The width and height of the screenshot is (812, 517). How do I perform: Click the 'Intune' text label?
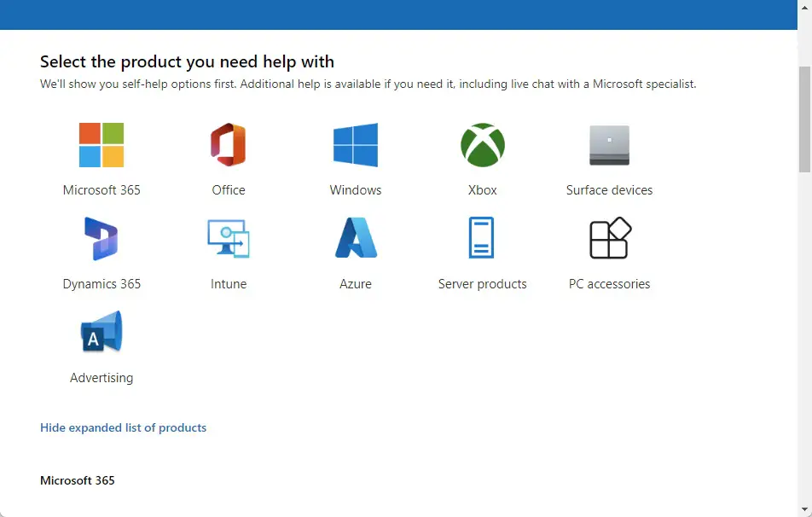point(229,284)
